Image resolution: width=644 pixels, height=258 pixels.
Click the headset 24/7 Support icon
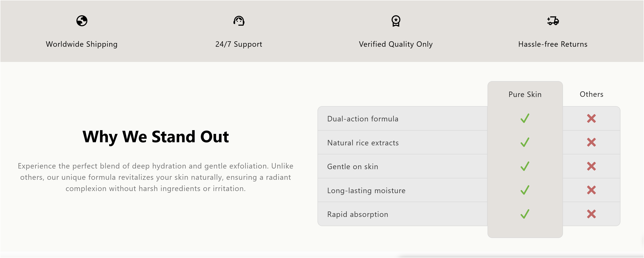(239, 21)
